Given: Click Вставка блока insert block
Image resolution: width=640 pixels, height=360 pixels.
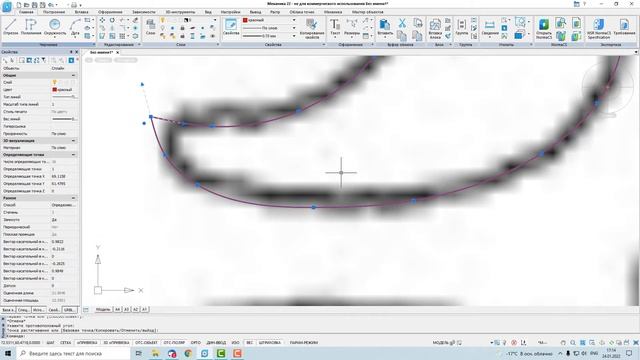Looking at the screenshot, I should click(435, 29).
